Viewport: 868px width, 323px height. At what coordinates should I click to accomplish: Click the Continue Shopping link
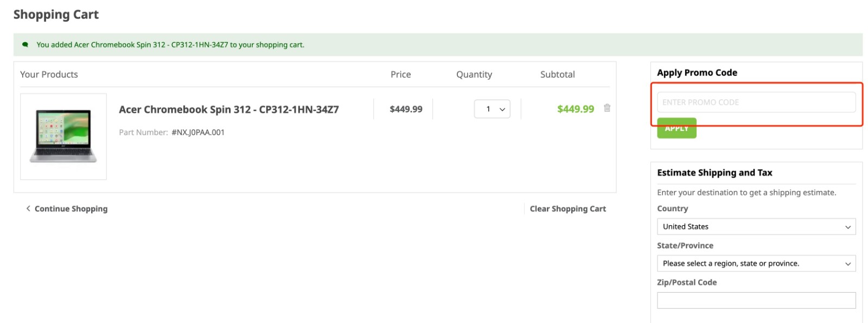[x=71, y=208]
